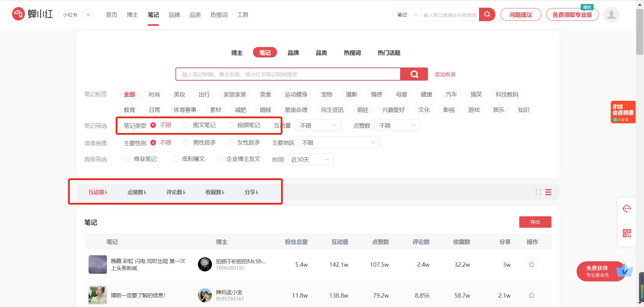Image resolution: width=644 pixels, height=307 pixels.
Task: Favorite the 晚霞 彩虹 闪电 note star
Action: 532,264
